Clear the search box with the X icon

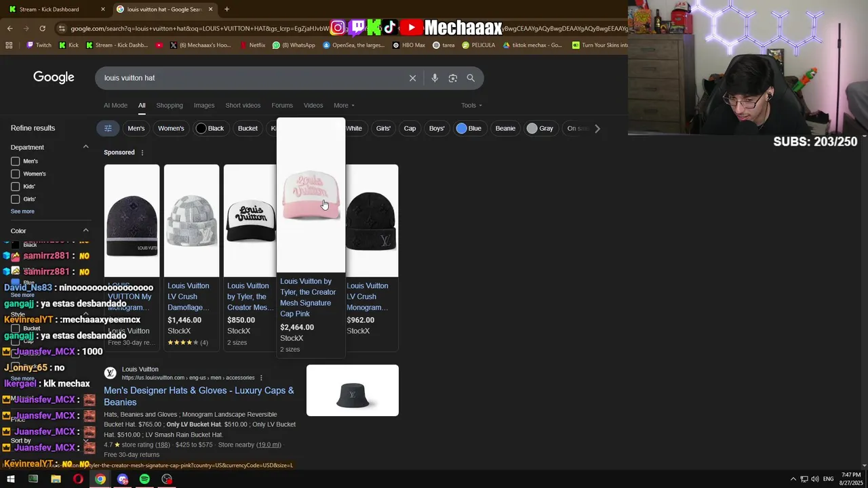(x=412, y=78)
